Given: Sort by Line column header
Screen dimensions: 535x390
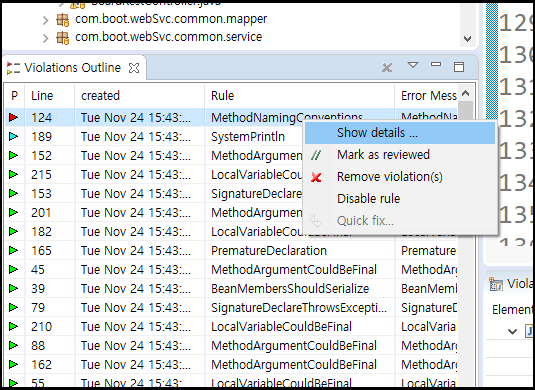Looking at the screenshot, I should tap(49, 96).
